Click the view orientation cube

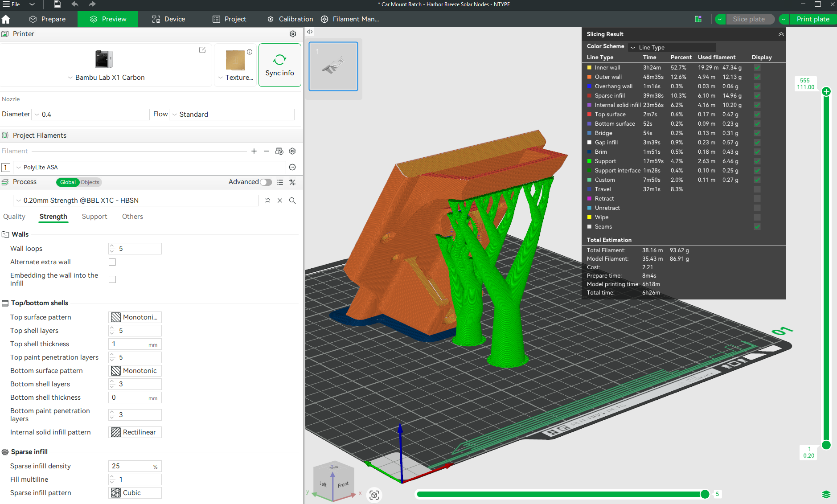334,481
